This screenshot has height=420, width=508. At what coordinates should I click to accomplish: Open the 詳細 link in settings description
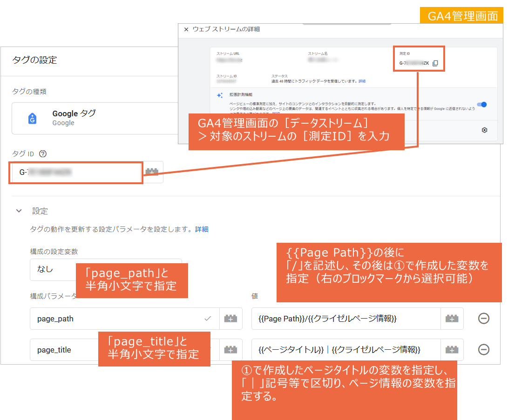202,229
